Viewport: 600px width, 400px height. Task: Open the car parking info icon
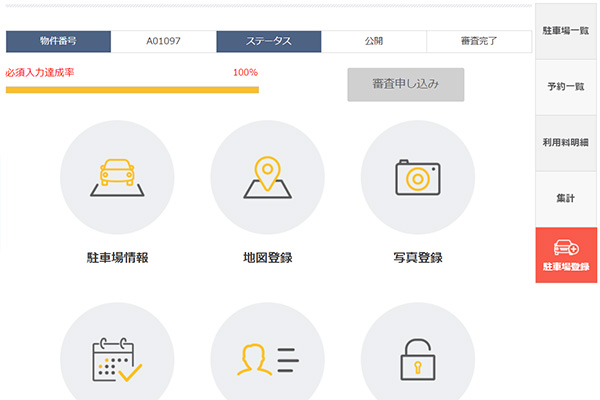117,178
